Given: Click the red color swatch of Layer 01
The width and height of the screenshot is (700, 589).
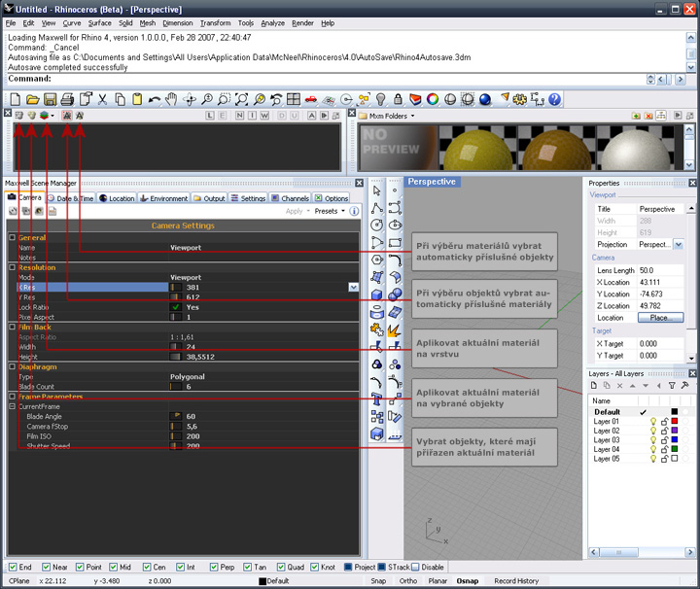Looking at the screenshot, I should click(674, 421).
